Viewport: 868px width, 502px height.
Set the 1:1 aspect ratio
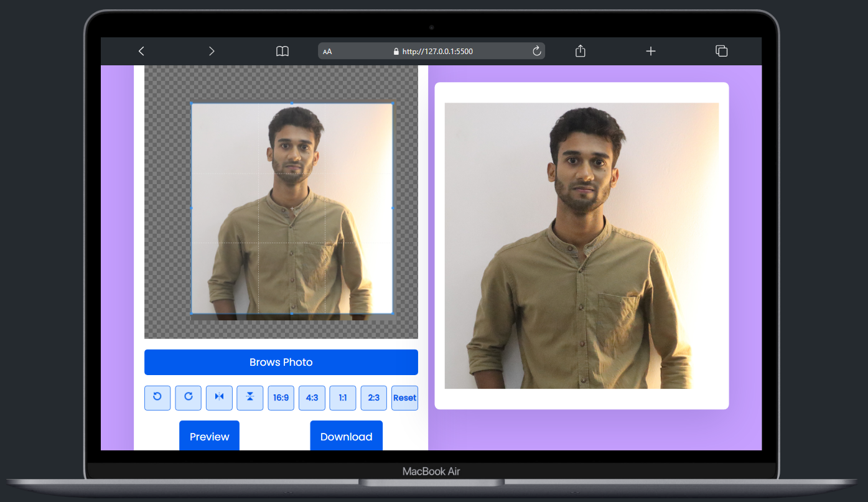[343, 397]
